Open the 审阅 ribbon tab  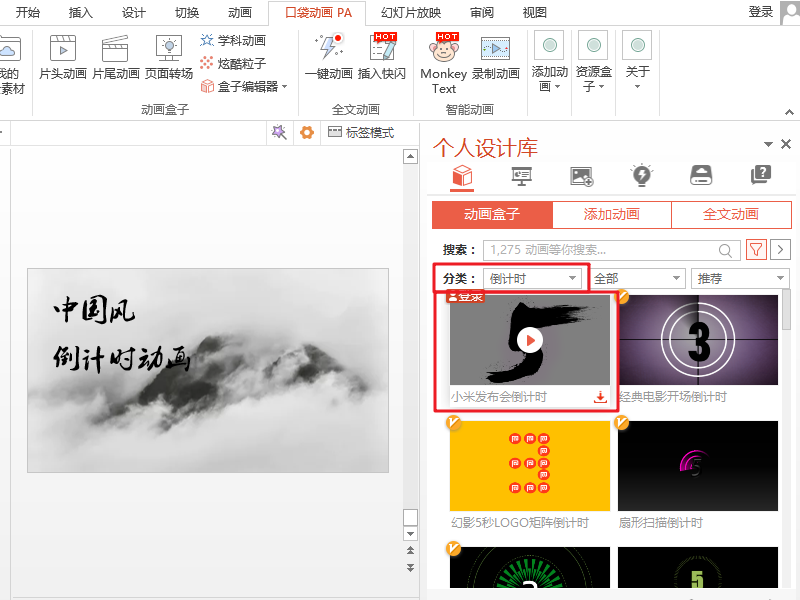(482, 12)
